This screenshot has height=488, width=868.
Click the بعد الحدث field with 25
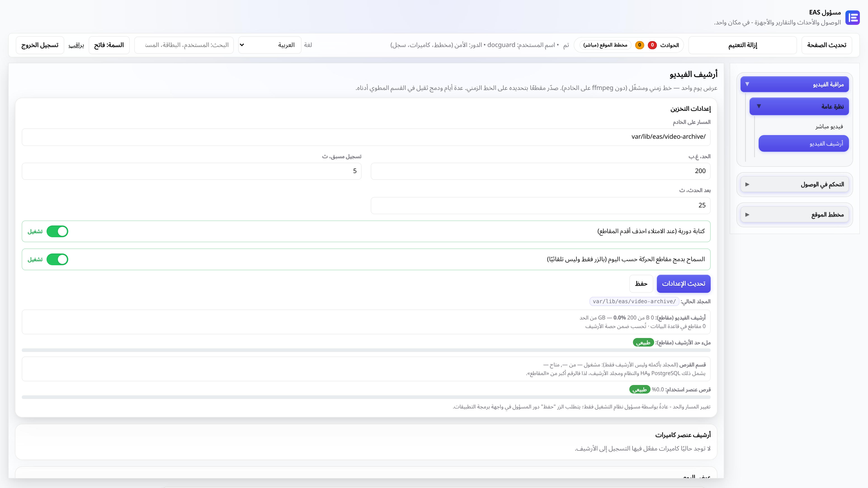[540, 205]
